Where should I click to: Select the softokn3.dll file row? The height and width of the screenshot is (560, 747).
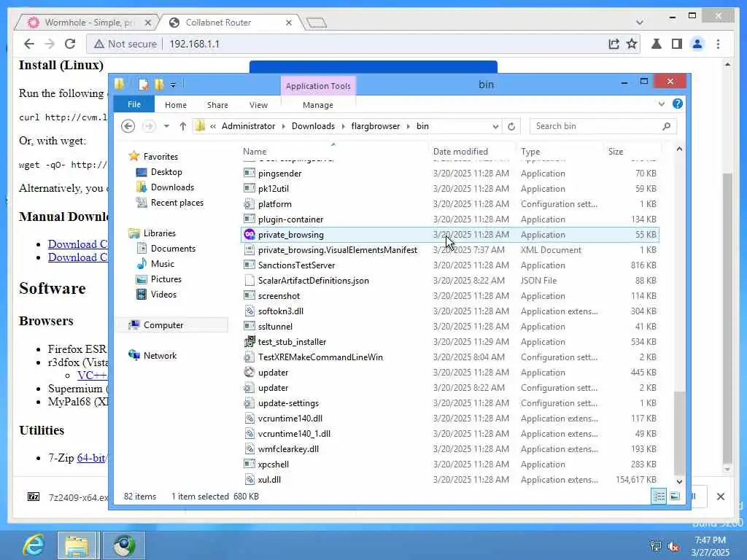450,311
